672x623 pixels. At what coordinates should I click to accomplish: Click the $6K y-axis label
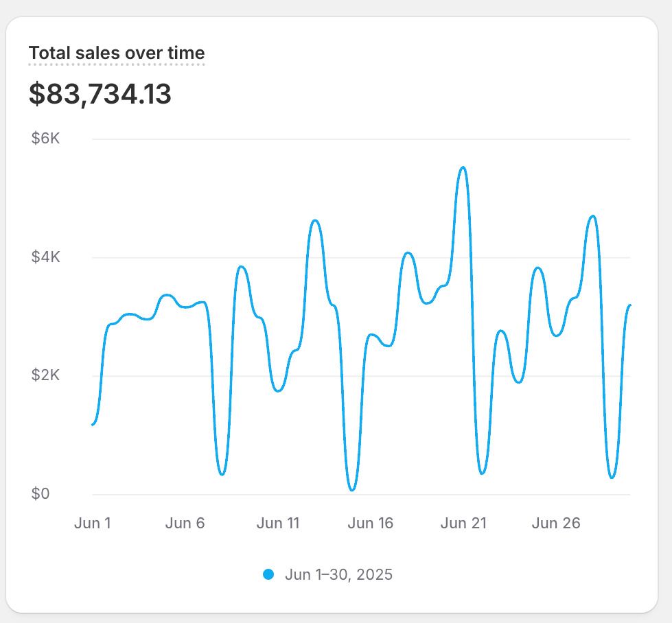tap(45, 139)
